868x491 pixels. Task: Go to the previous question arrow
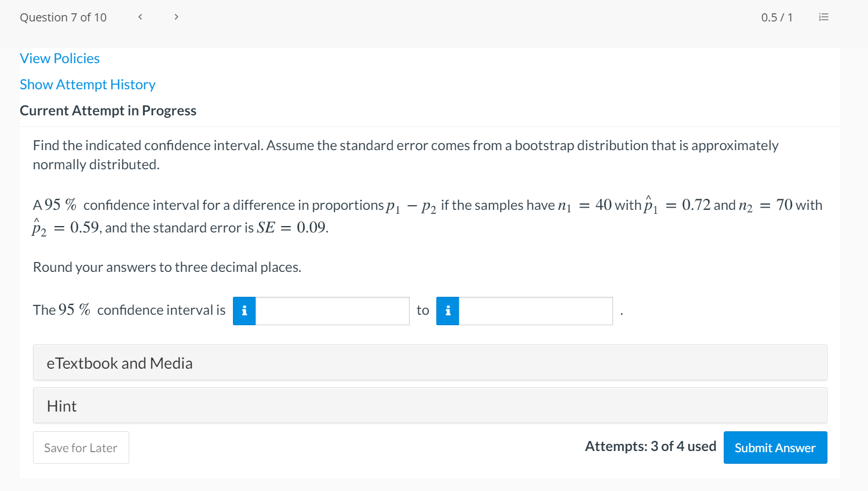140,17
